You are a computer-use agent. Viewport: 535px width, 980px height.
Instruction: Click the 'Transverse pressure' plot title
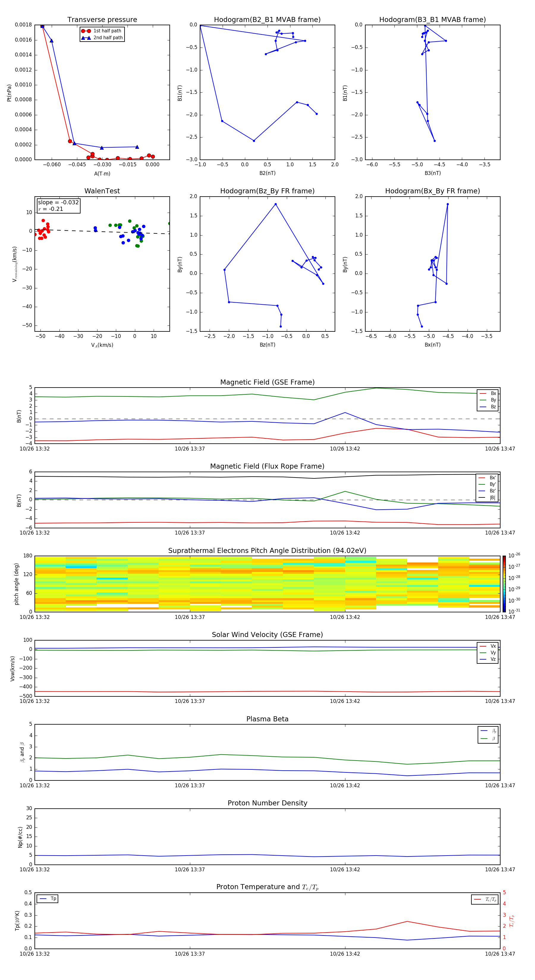click(x=102, y=20)
